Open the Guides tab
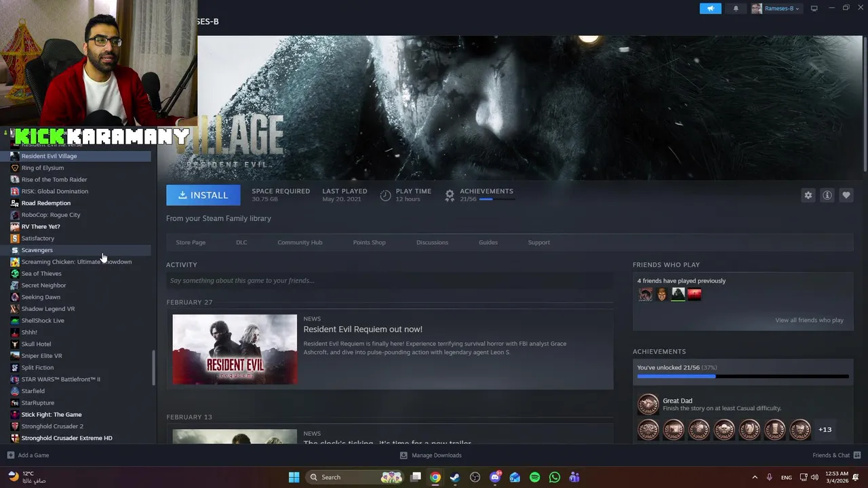868x488 pixels. [488, 242]
